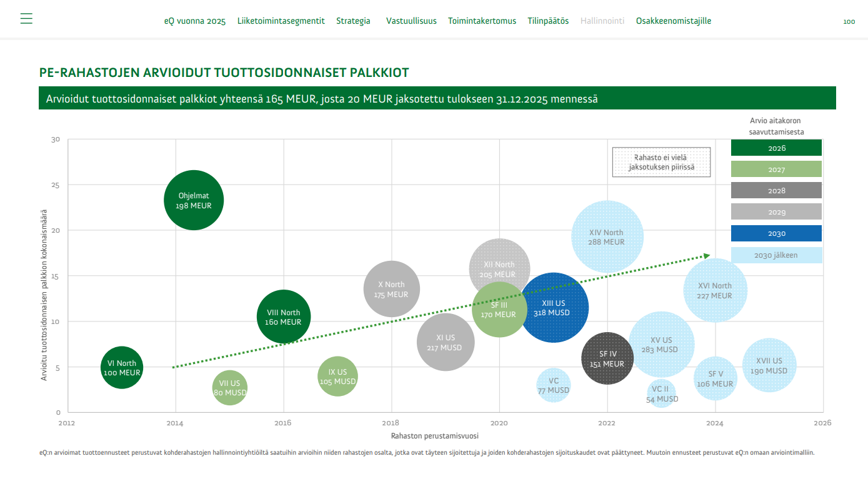
Task: Navigate to Toimintakertomus
Action: (482, 21)
